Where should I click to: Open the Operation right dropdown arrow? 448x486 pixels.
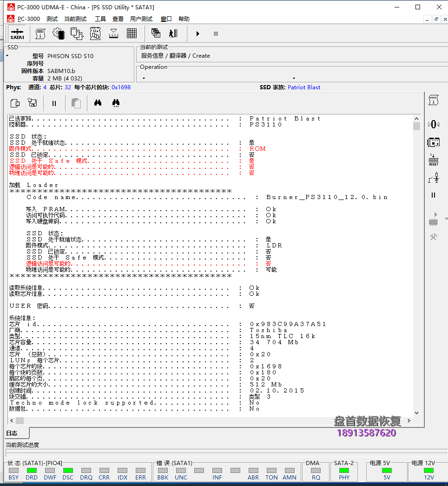294,79
